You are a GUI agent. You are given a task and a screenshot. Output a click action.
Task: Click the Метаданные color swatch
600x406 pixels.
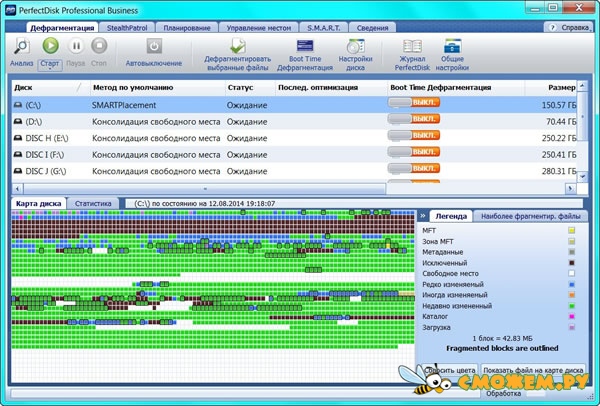point(571,252)
